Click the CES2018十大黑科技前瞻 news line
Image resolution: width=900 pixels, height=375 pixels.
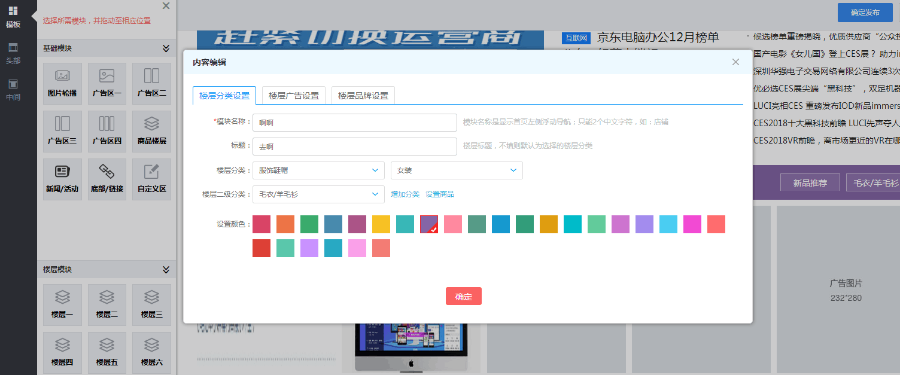pyautogui.click(x=827, y=122)
